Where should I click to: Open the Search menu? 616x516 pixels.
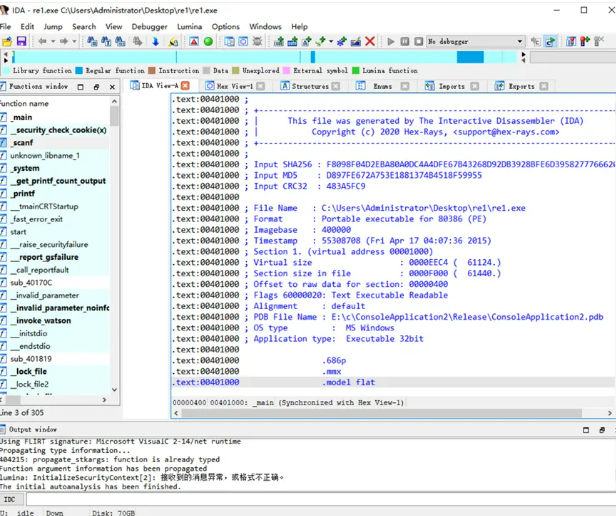pyautogui.click(x=84, y=26)
